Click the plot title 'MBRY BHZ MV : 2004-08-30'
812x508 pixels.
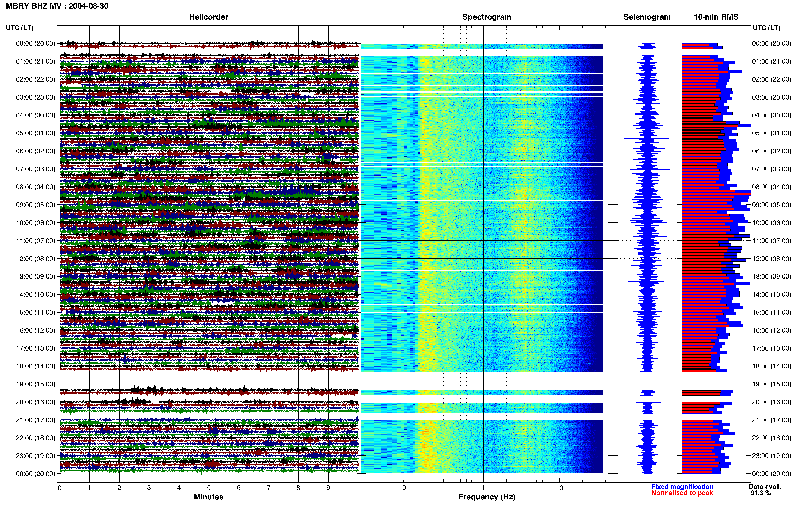pyautogui.click(x=57, y=6)
